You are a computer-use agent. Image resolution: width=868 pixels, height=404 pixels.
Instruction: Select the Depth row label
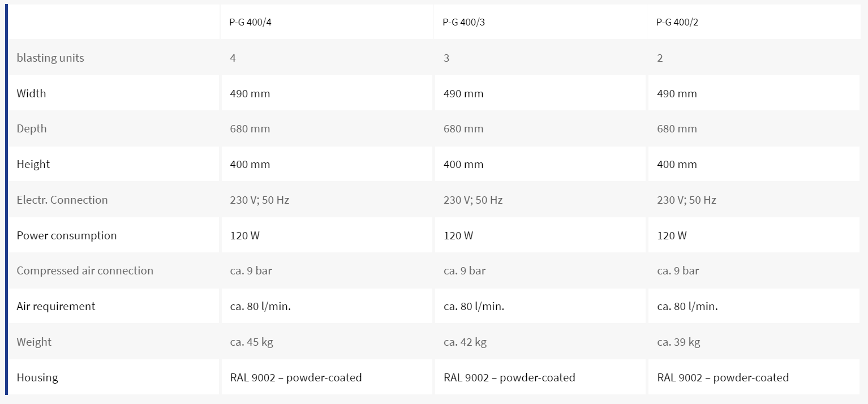pyautogui.click(x=32, y=129)
